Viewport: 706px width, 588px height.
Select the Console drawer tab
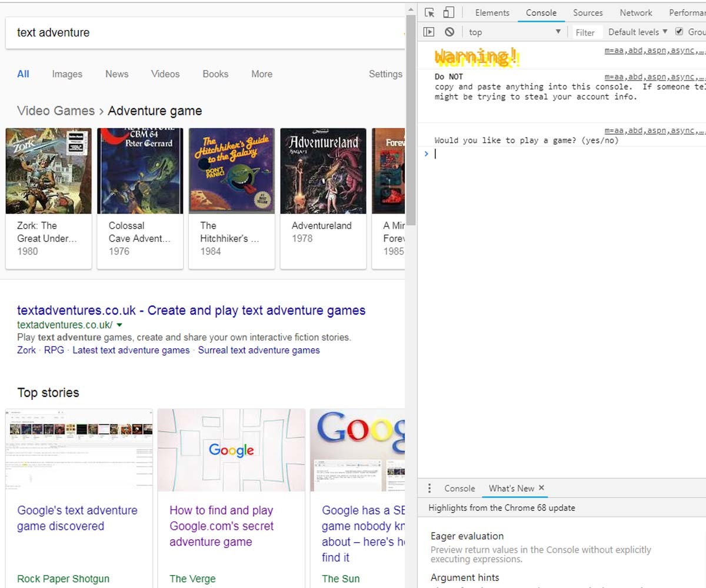pyautogui.click(x=459, y=488)
